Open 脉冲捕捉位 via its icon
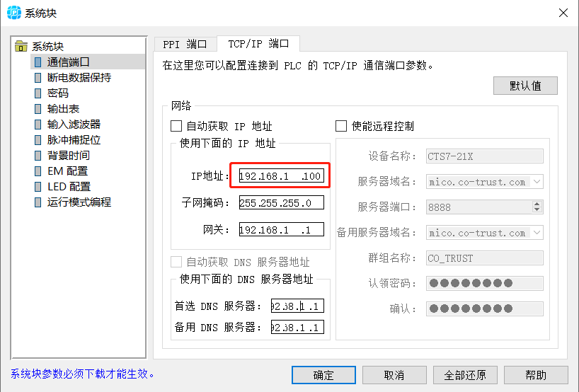This screenshot has height=392, width=579. (x=38, y=140)
